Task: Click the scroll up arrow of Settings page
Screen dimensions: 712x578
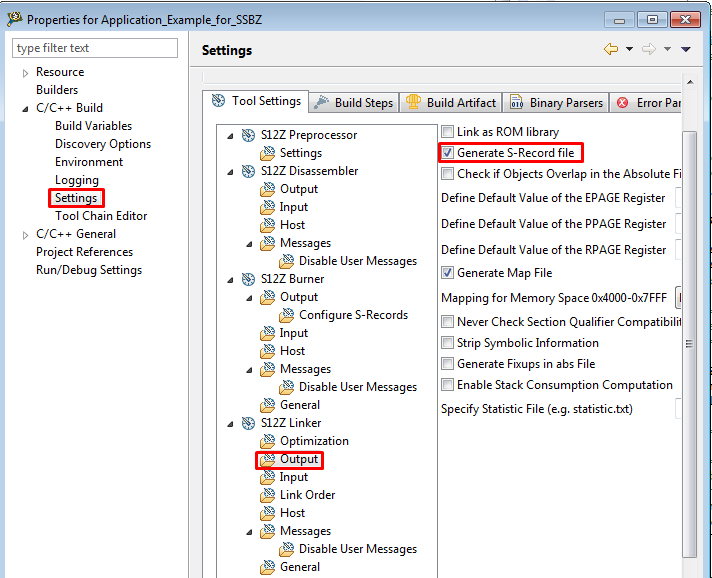Action: tap(690, 82)
